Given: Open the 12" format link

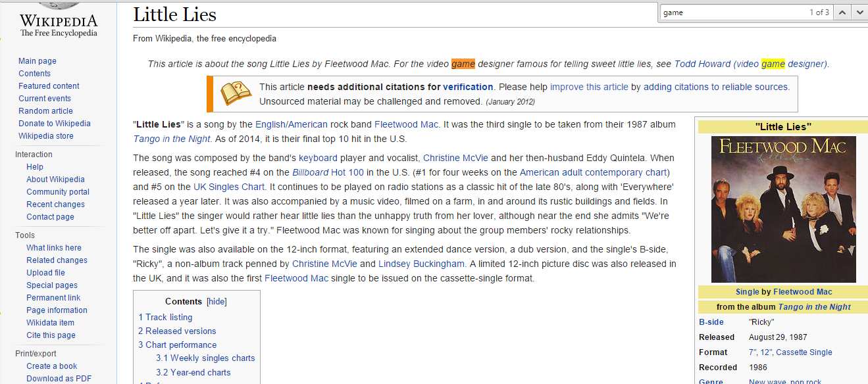Looking at the screenshot, I should pyautogui.click(x=767, y=352).
